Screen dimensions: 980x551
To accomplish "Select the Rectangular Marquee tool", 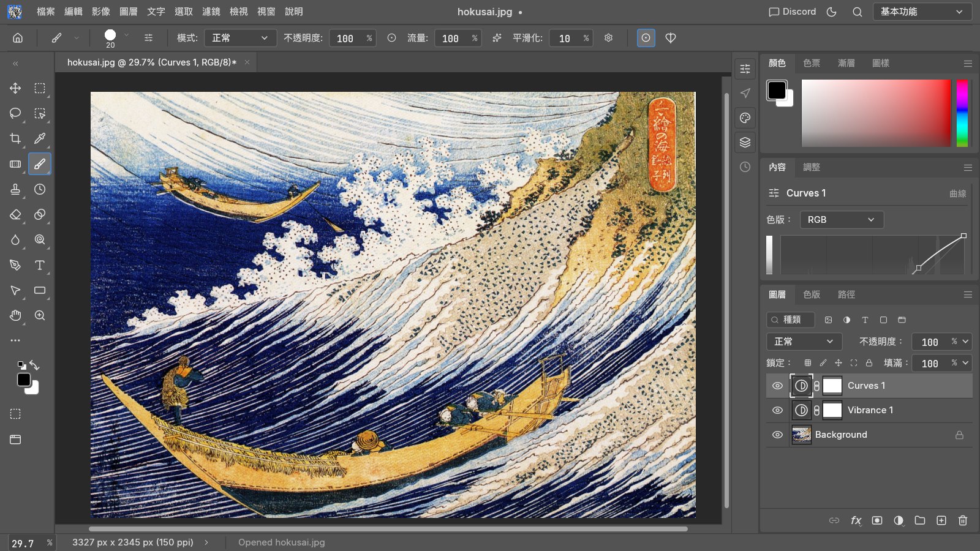I will coord(40,88).
